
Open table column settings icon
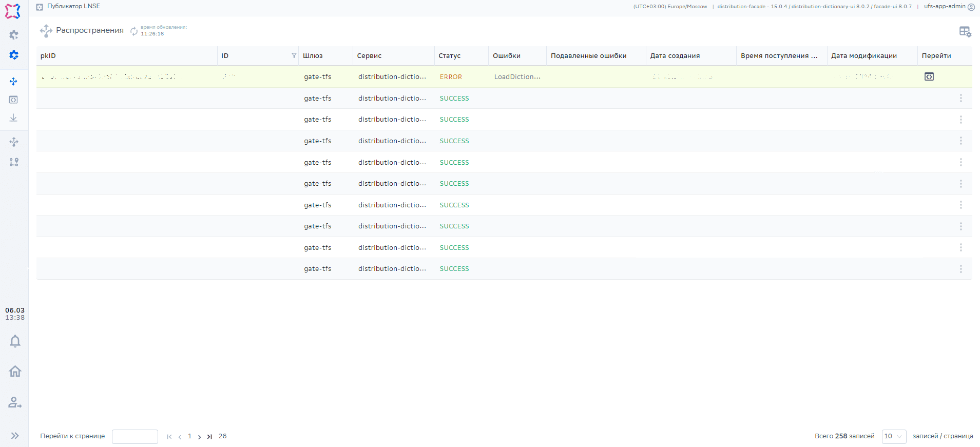coord(965,32)
